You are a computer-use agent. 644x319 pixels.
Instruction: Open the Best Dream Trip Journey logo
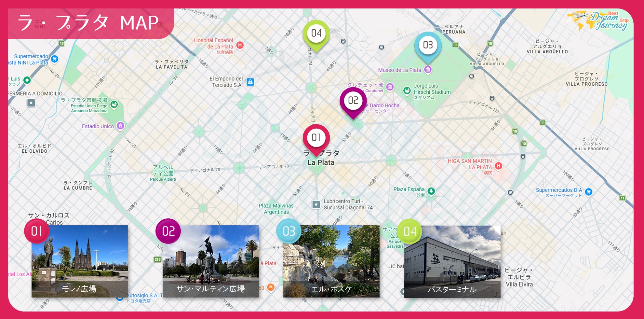tap(598, 21)
